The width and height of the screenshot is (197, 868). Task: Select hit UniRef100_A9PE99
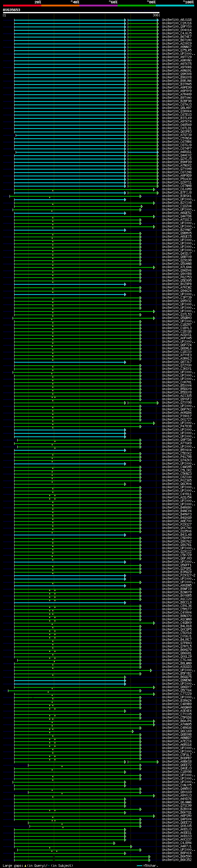pos(177,88)
